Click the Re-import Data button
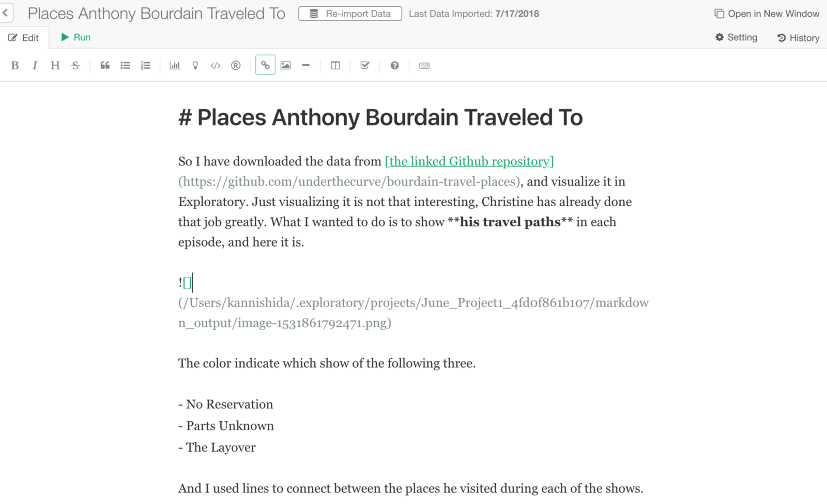 (350, 14)
